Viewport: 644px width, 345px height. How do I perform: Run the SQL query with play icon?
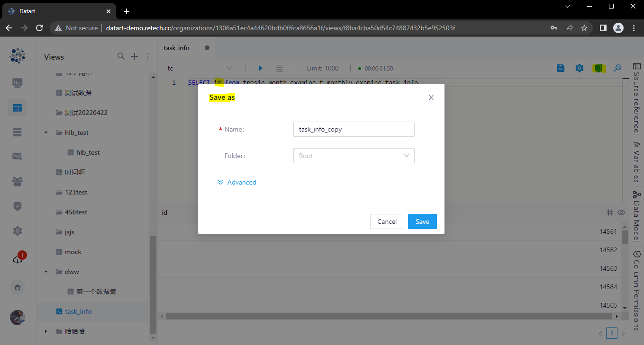[x=260, y=68]
